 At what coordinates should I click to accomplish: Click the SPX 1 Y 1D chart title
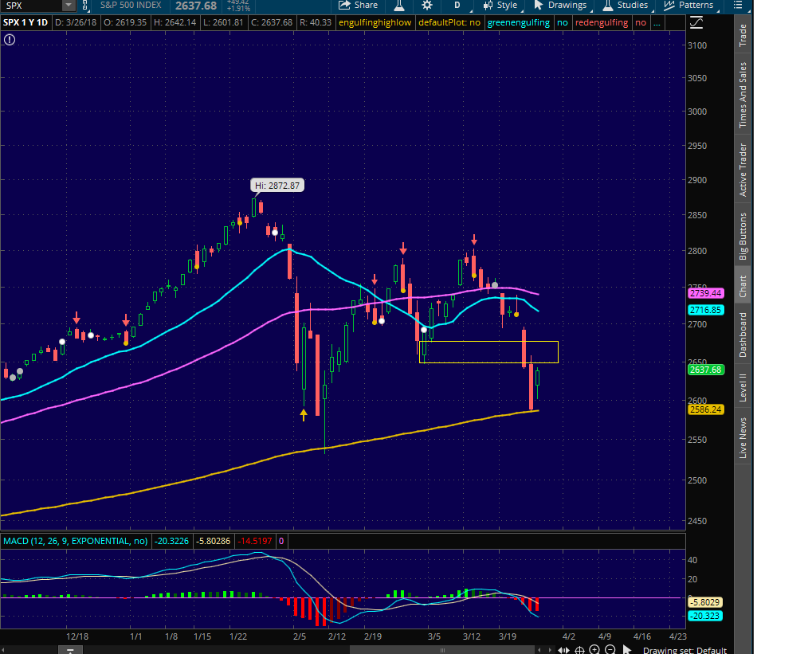point(25,23)
